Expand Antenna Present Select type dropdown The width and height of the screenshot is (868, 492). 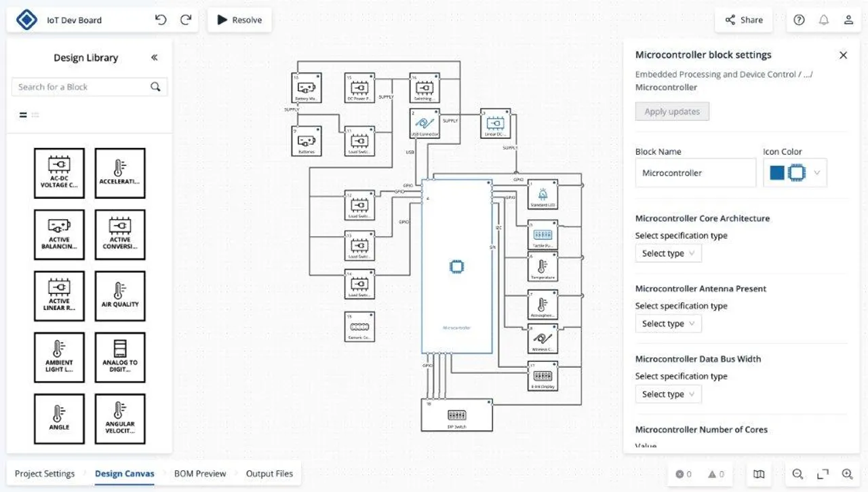(668, 324)
